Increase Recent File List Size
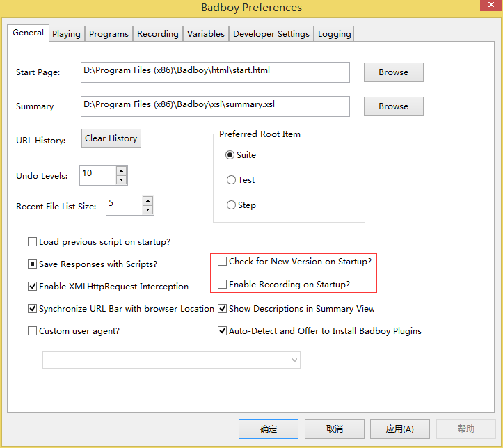This screenshot has height=448, width=503. pyautogui.click(x=147, y=201)
